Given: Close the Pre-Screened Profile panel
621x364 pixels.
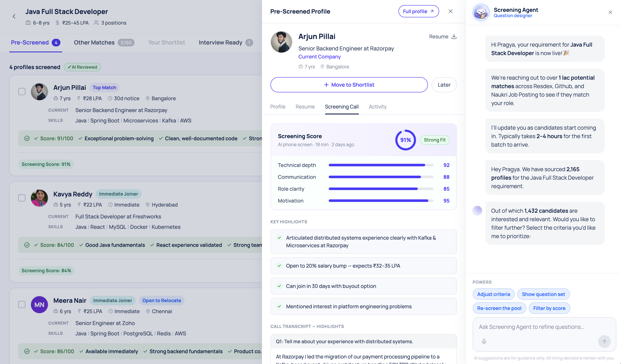Looking at the screenshot, I should [450, 11].
